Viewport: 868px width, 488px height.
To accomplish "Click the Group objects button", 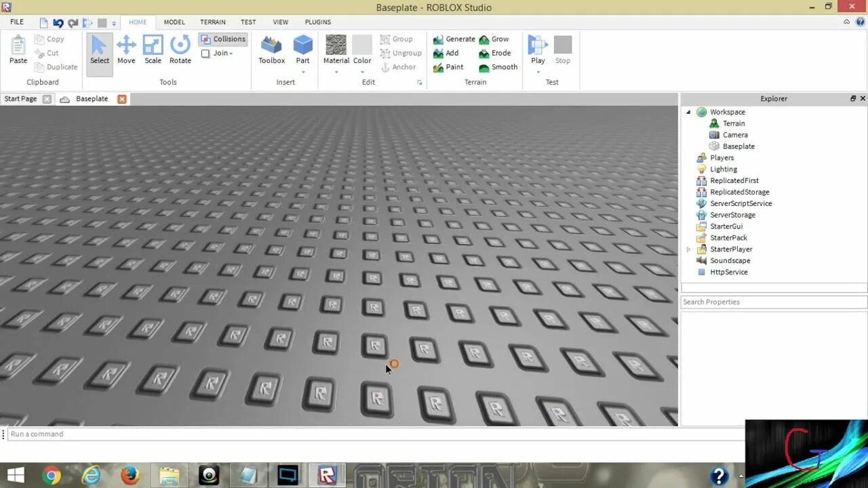I will click(397, 39).
